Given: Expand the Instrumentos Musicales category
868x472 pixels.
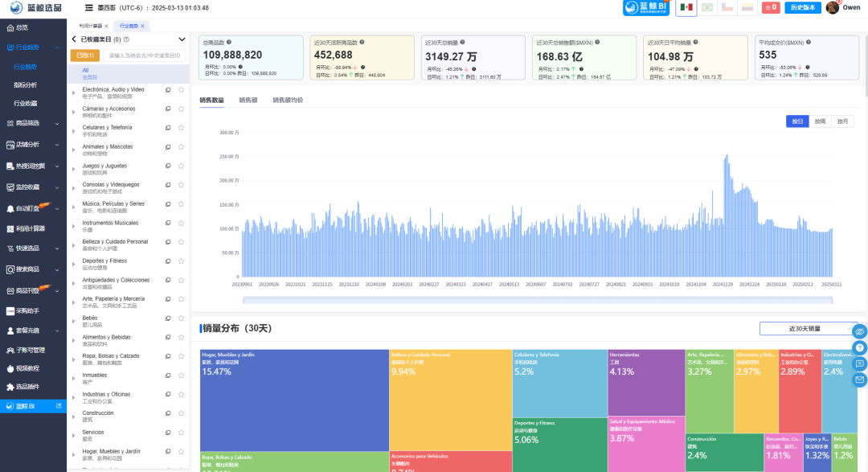Looking at the screenshot, I should [74, 226].
